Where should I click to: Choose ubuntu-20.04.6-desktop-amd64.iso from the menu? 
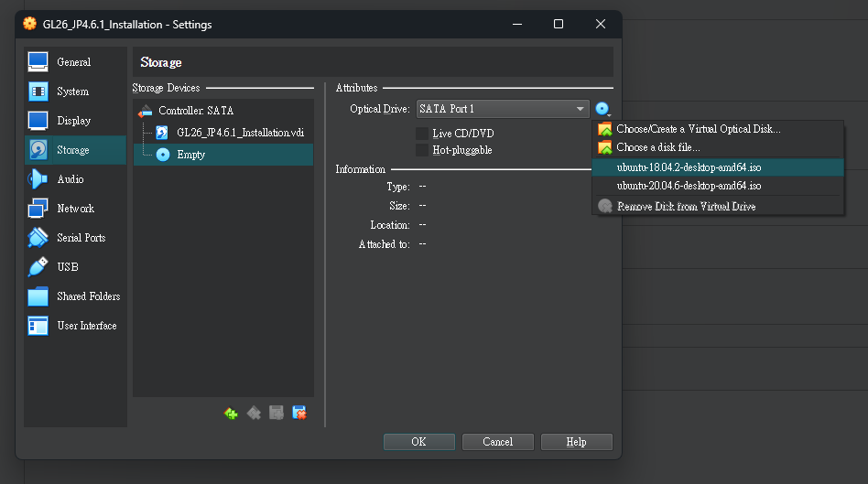pos(689,186)
